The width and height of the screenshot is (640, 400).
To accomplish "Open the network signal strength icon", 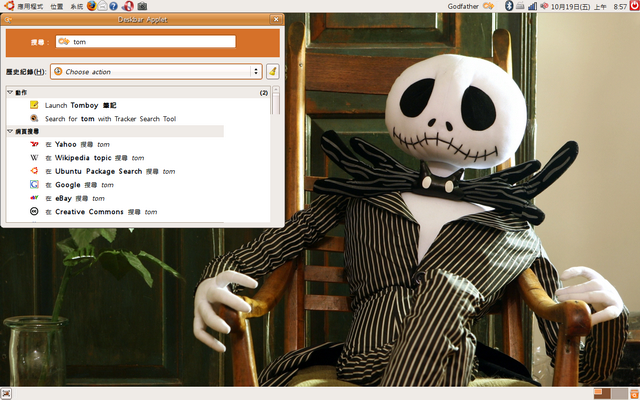I will [532, 6].
